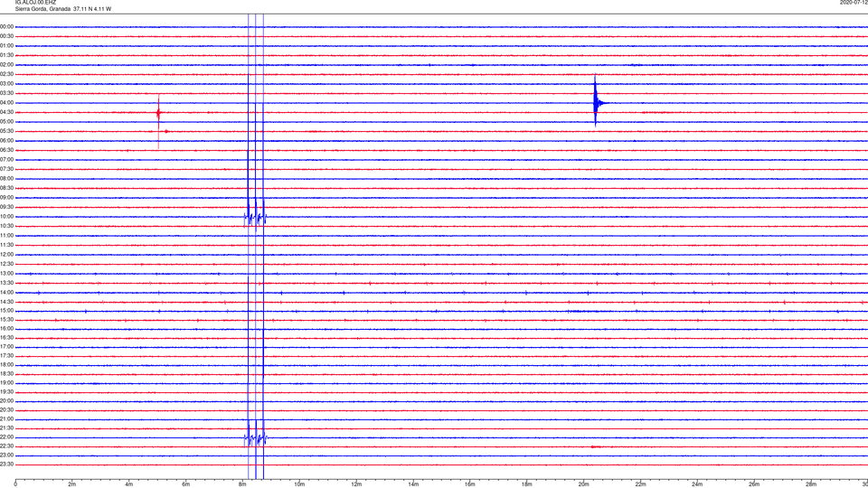Viewport: 868px width, 488px height.
Task: Select the 05:30 row label
Action: 6,131
